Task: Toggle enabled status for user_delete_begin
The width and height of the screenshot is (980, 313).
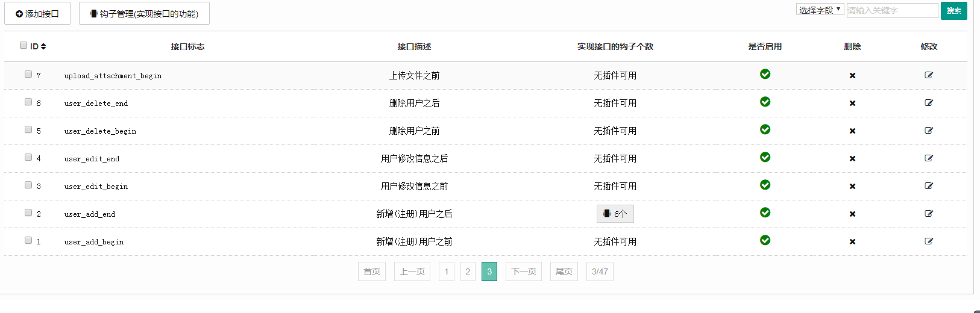Action: pos(765,129)
